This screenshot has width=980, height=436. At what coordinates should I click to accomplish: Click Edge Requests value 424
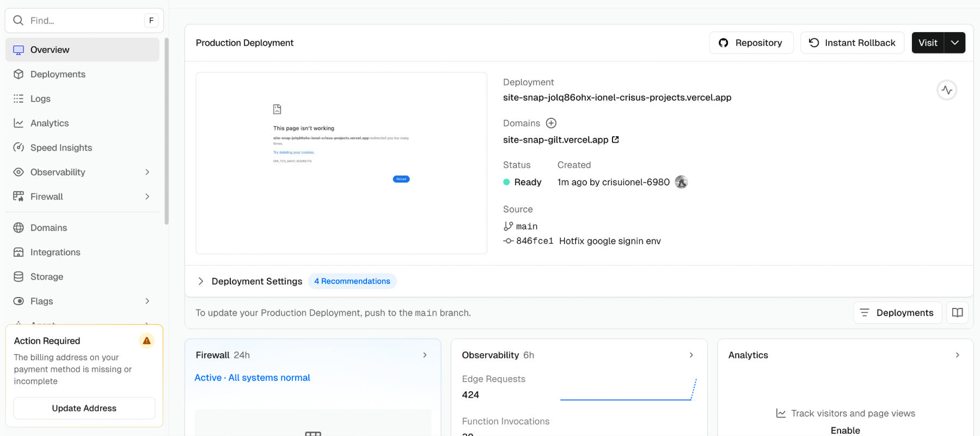[x=470, y=395]
